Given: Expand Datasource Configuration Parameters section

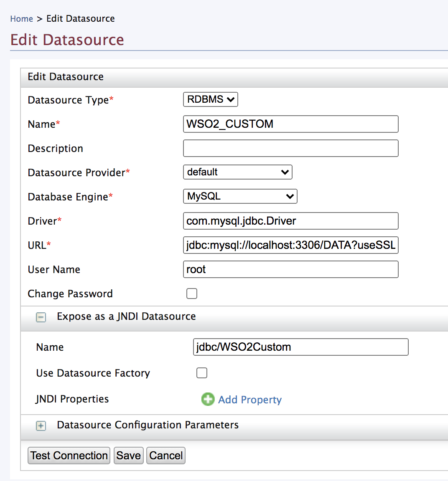Looking at the screenshot, I should [x=41, y=426].
